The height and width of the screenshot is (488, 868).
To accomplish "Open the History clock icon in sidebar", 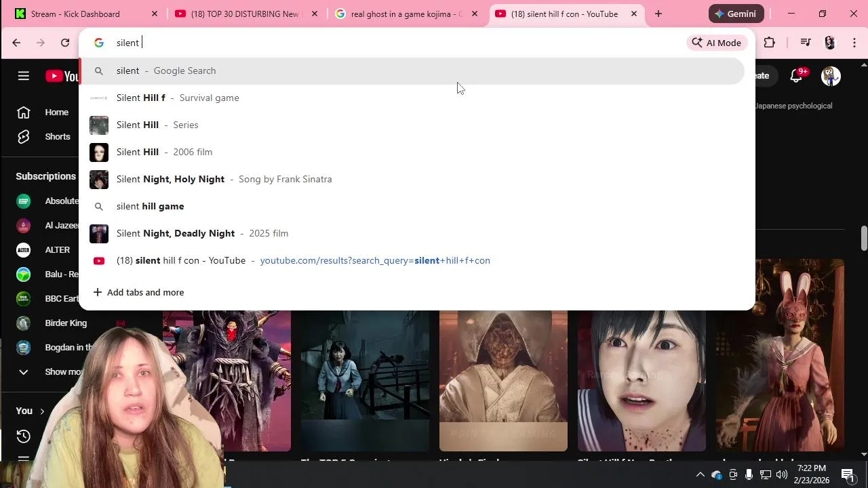I will [24, 436].
